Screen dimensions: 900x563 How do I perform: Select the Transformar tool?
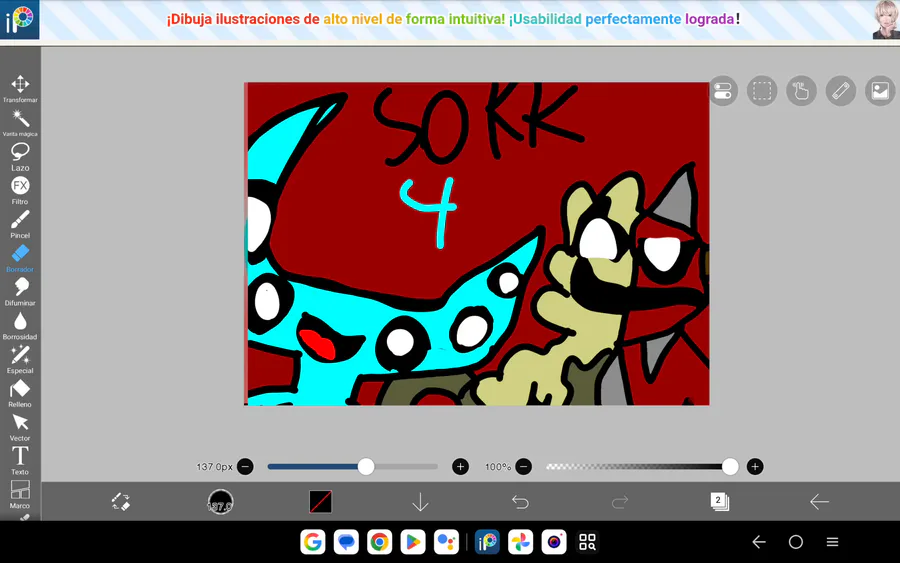click(20, 88)
